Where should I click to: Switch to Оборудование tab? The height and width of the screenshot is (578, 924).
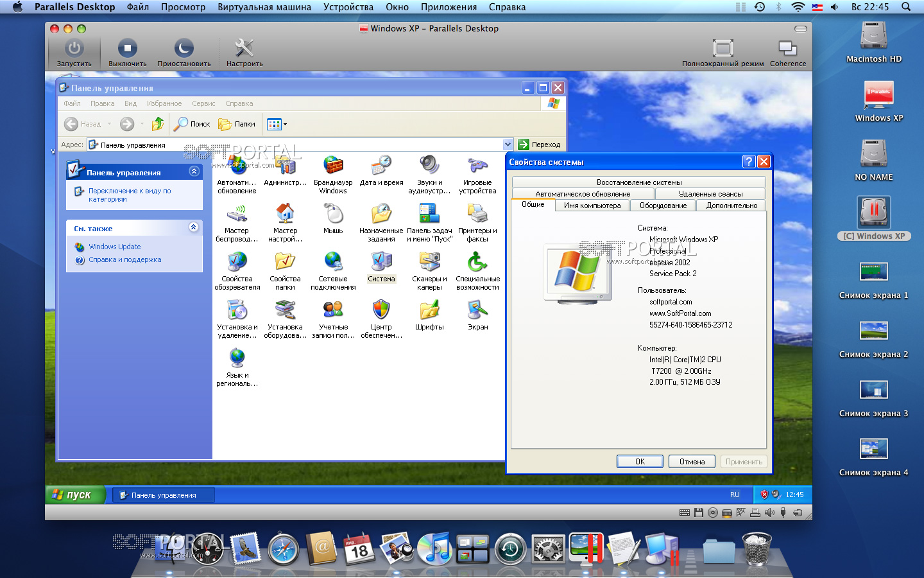point(663,206)
